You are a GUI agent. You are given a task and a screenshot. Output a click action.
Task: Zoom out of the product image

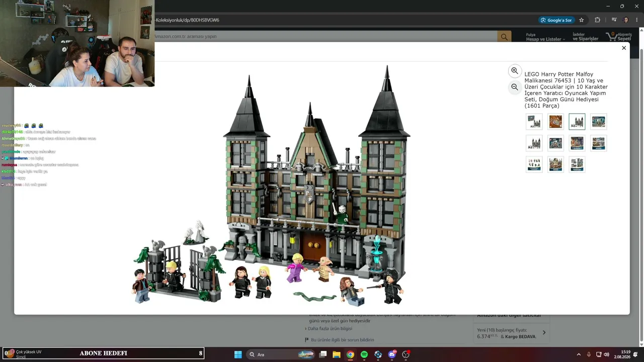coord(514,87)
